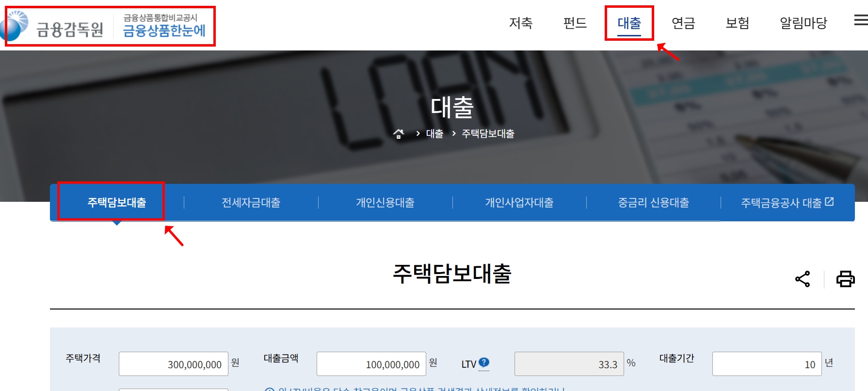Viewport: 868px width, 391px height.
Task: Click 주택담보대출 in the breadcrumb
Action: pos(488,133)
